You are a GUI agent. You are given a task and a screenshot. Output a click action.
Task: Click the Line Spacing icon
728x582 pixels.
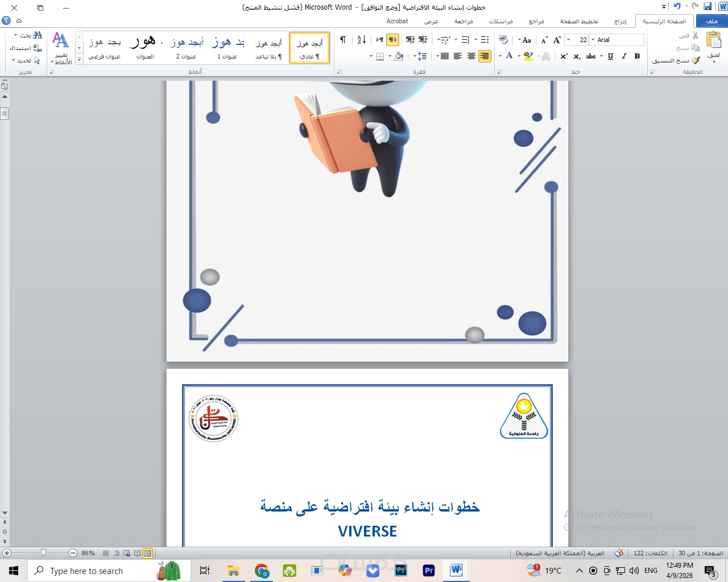[421, 56]
